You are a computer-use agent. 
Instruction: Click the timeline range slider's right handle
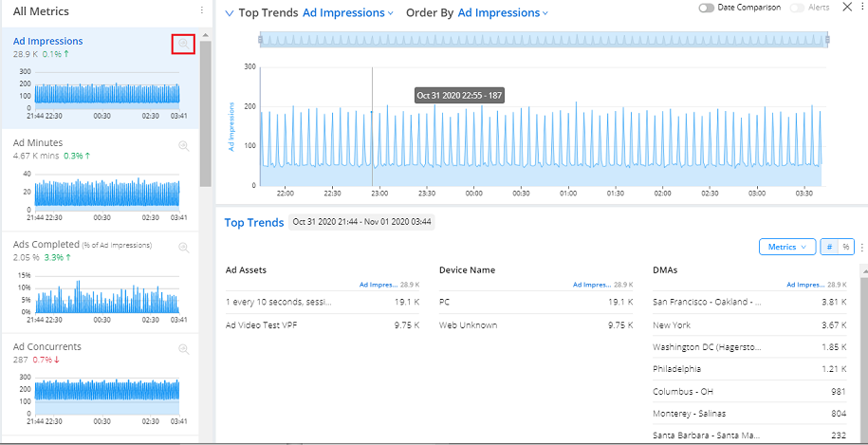[827, 39]
